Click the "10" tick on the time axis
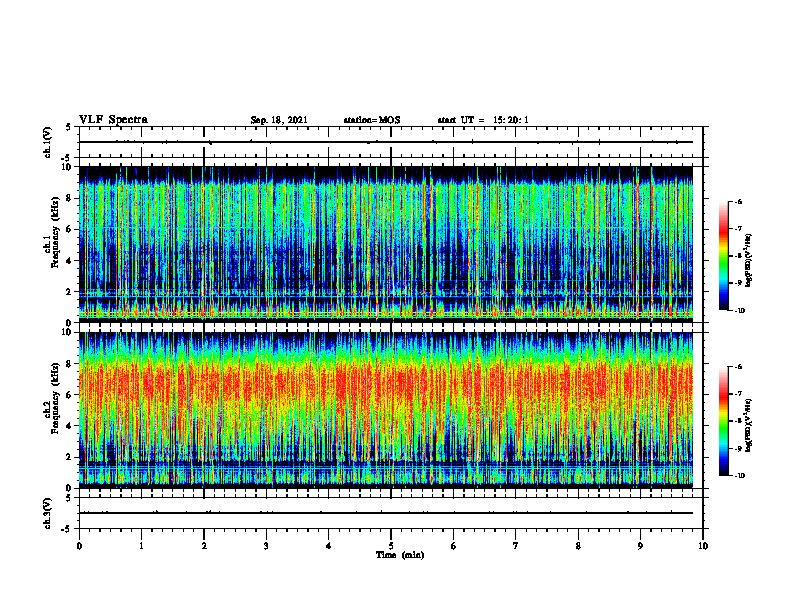 point(703,546)
